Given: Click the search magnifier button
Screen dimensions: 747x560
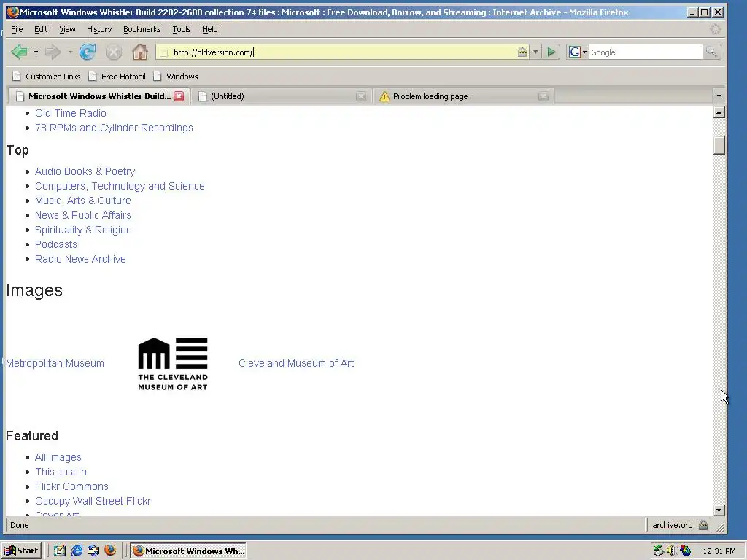Looking at the screenshot, I should tap(711, 52).
